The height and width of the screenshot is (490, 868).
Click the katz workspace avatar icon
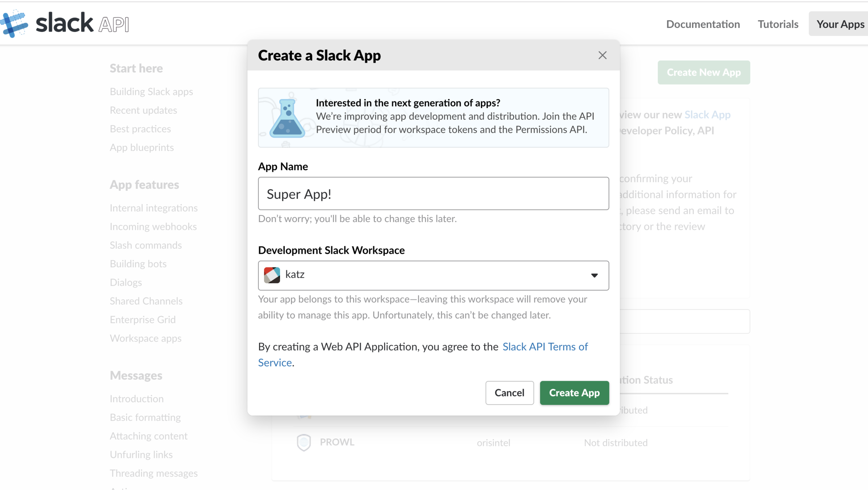272,275
